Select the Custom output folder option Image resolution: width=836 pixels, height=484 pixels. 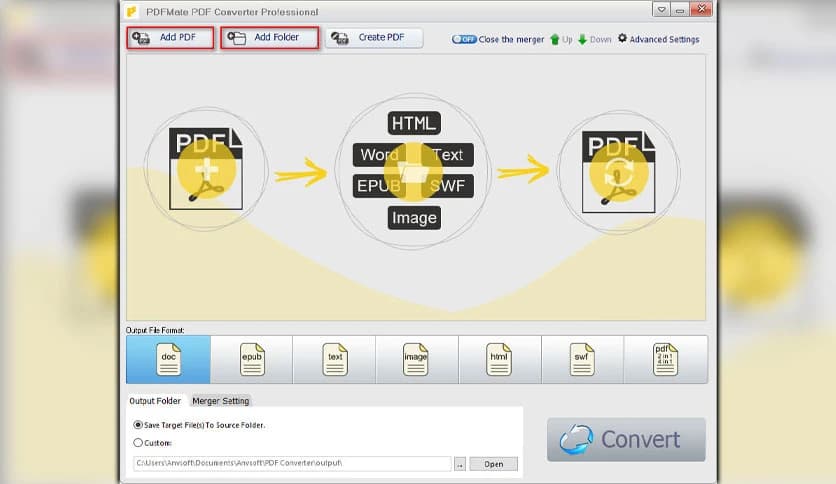[x=152, y=442]
